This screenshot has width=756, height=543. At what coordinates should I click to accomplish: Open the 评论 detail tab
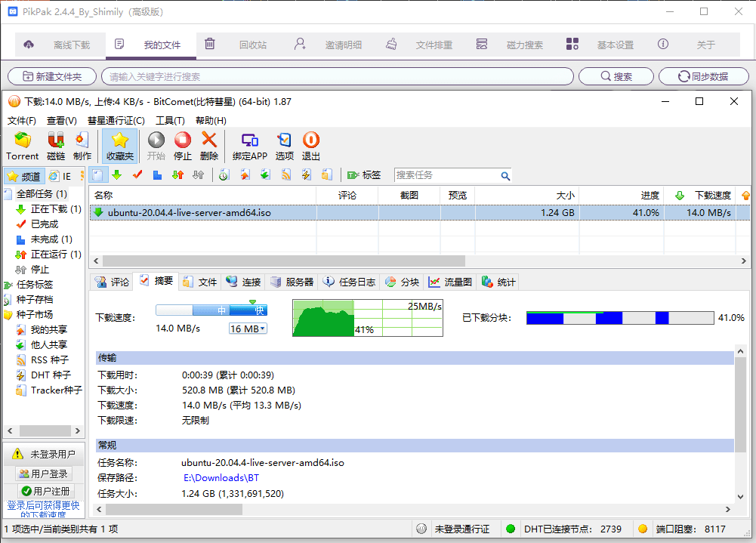point(112,282)
